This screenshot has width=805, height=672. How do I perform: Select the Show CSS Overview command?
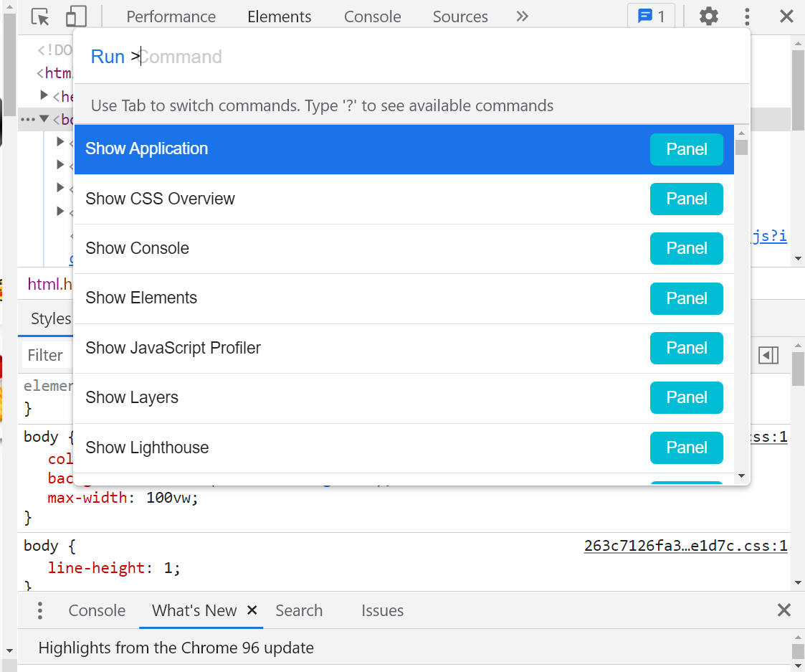click(404, 199)
